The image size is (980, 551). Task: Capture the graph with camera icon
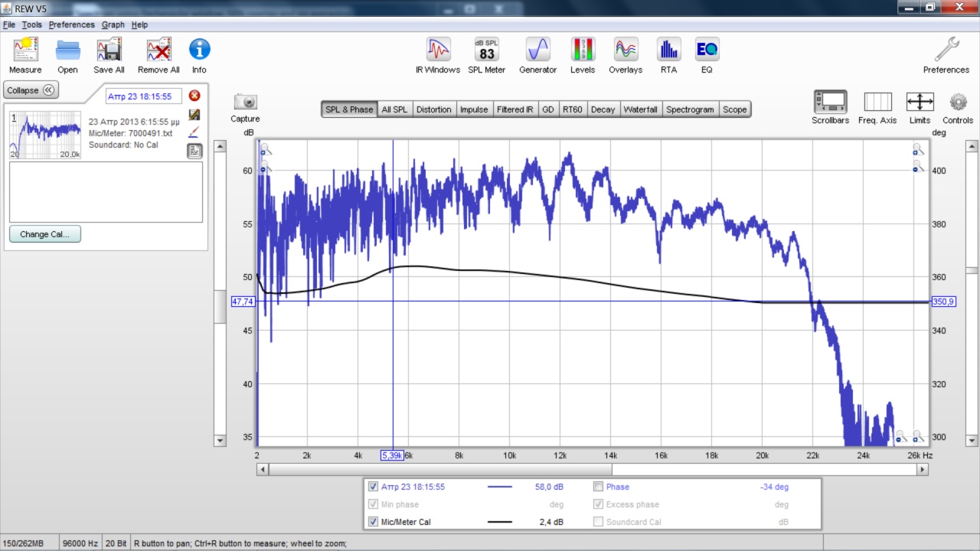245,102
